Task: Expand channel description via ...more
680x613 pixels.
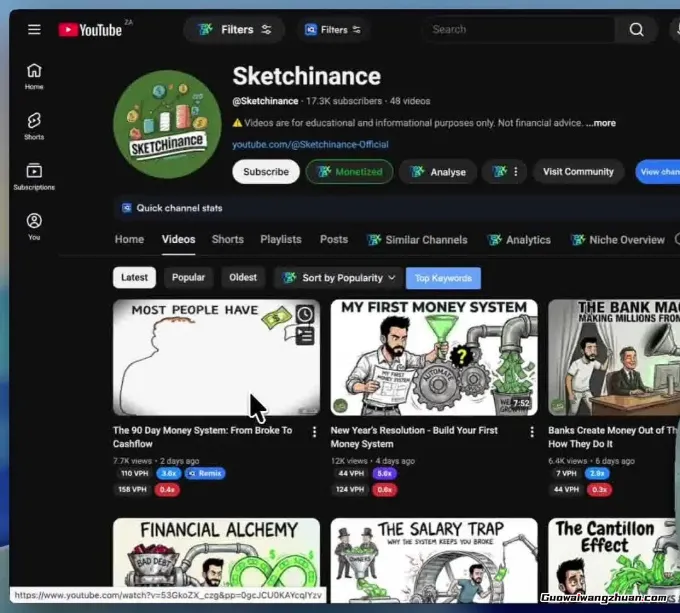Action: pyautogui.click(x=601, y=123)
